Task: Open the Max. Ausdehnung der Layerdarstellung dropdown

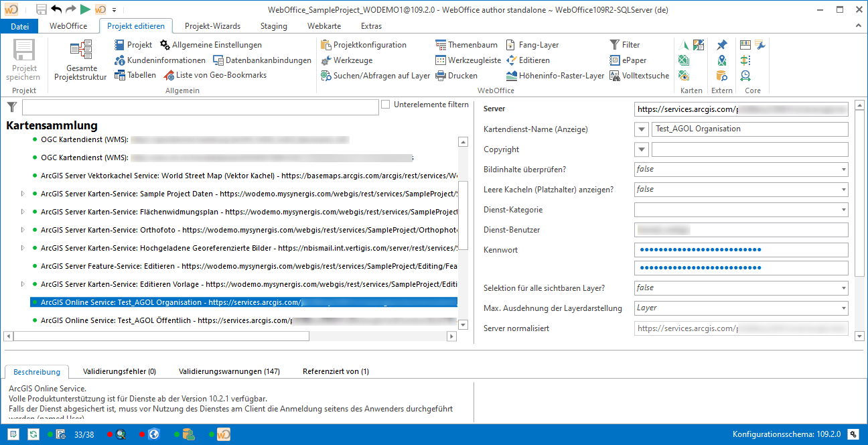Action: click(845, 308)
